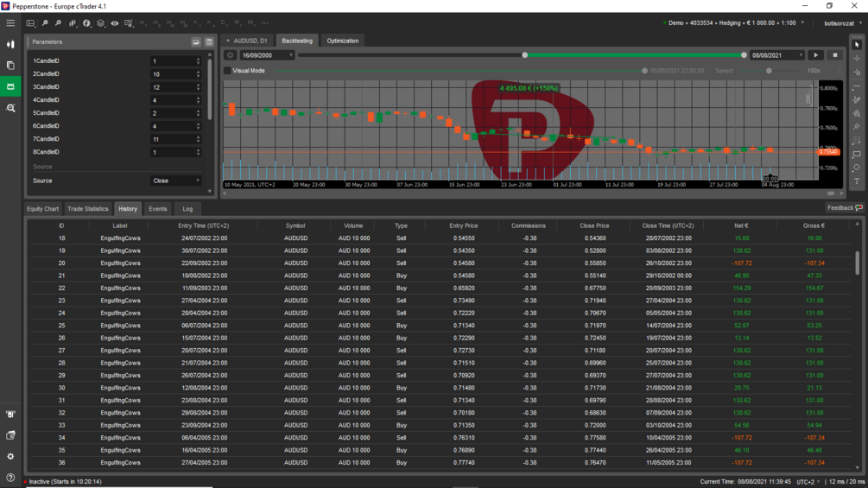Select the Andrews pitchfork tool
868x488 pixels.
[x=857, y=127]
